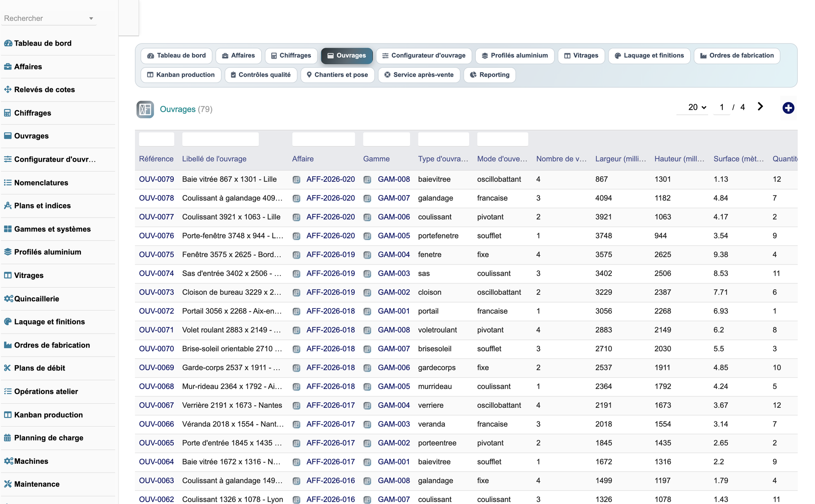
Task: Click the Ouvrages module icon beside title
Action: pos(145,109)
